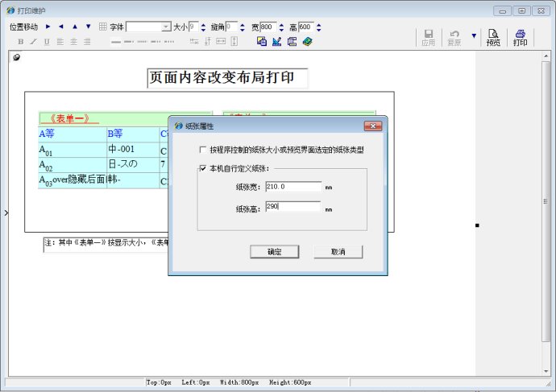
Task: Uncheck 本机自行定义纸张 checkbox
Action: click(x=202, y=168)
